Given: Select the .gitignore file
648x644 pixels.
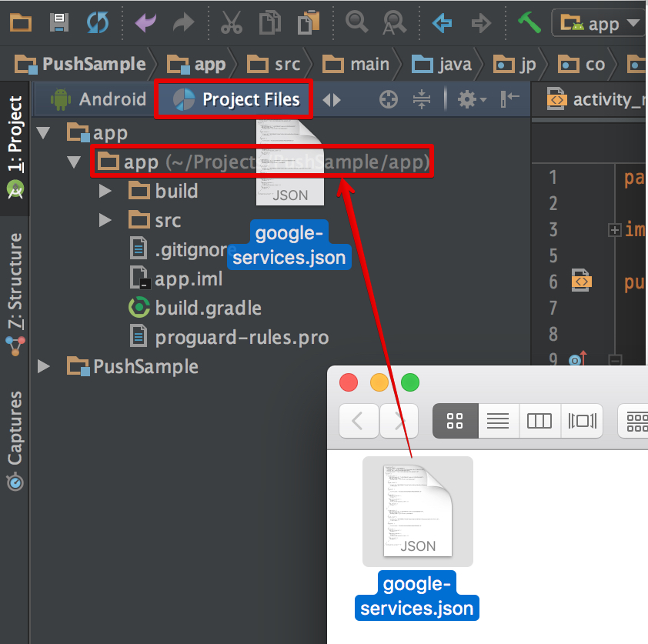Looking at the screenshot, I should point(183,250).
